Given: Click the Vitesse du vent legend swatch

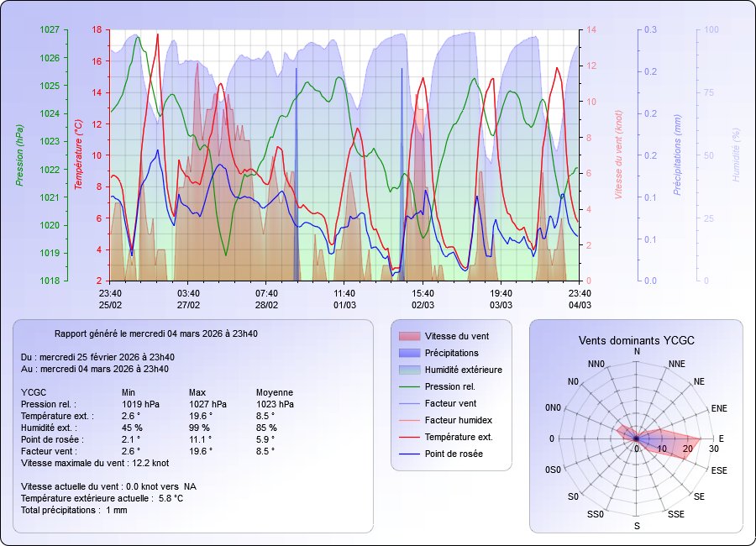Looking at the screenshot, I should pos(408,336).
